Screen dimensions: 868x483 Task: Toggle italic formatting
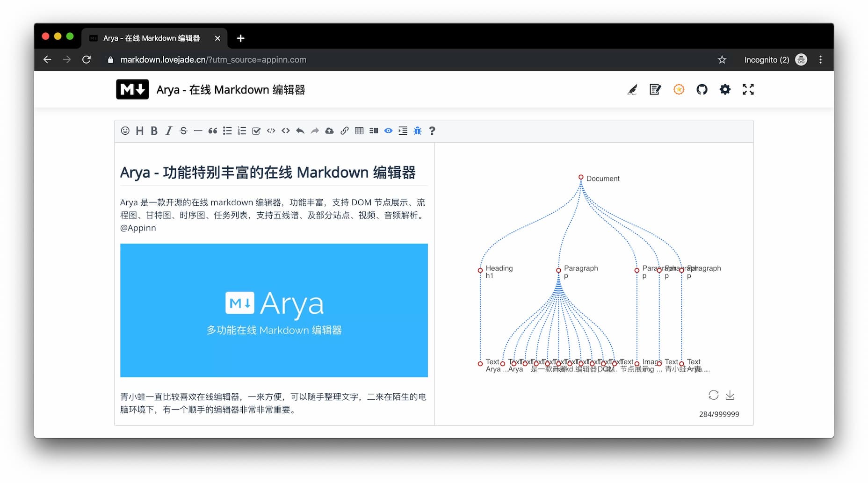169,131
